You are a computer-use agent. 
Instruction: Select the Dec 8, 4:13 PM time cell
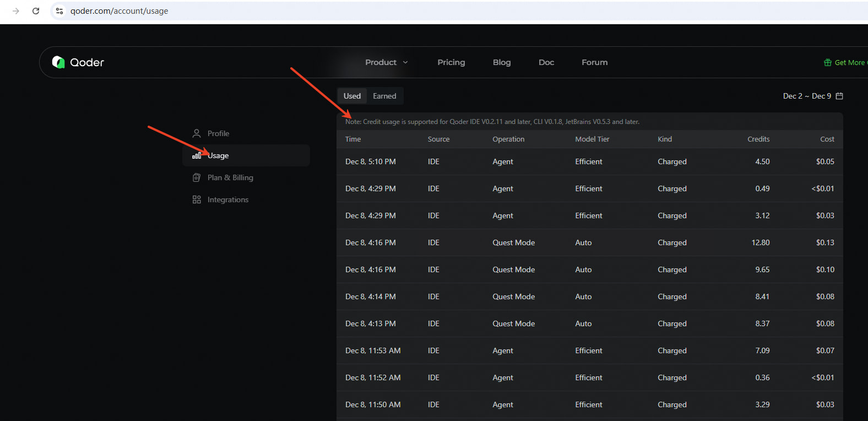pyautogui.click(x=371, y=323)
